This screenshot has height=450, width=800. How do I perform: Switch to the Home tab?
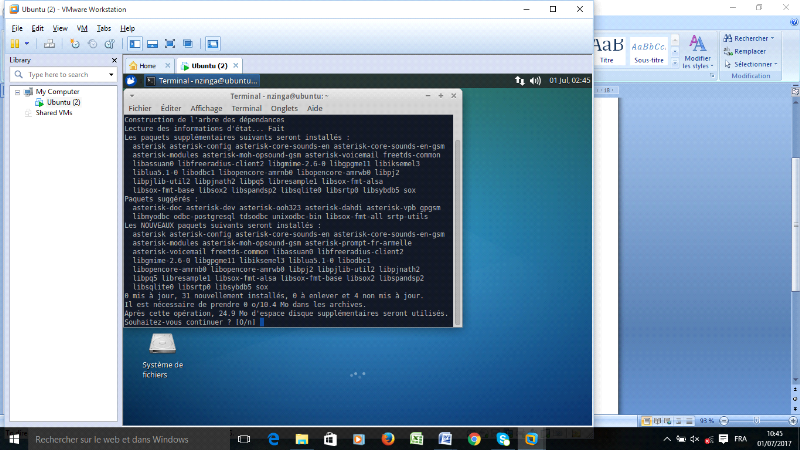pos(142,65)
